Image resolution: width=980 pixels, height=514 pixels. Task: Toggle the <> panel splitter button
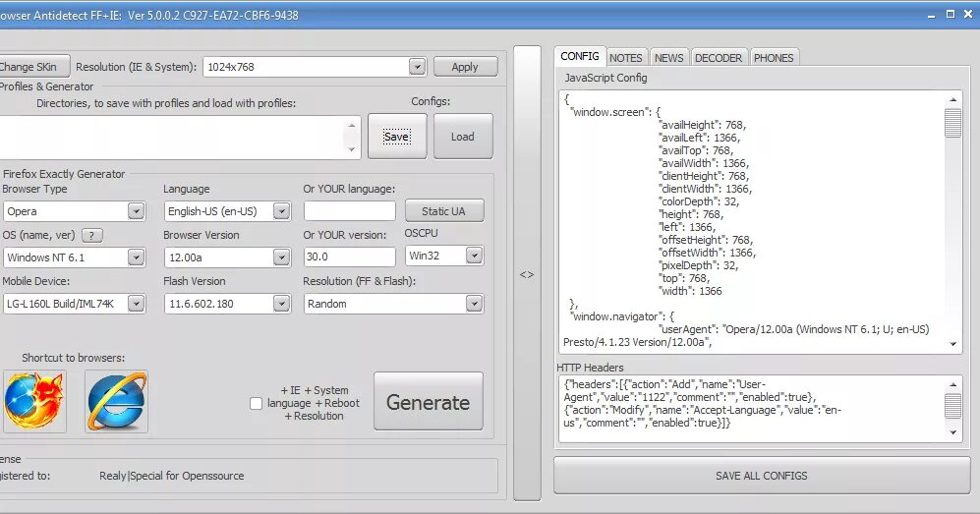(x=527, y=274)
